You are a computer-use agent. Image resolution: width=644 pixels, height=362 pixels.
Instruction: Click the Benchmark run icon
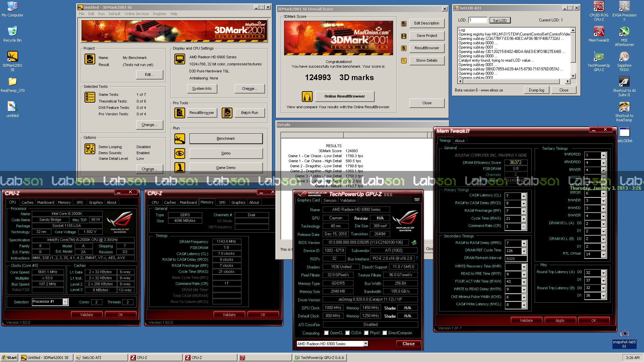click(x=180, y=139)
